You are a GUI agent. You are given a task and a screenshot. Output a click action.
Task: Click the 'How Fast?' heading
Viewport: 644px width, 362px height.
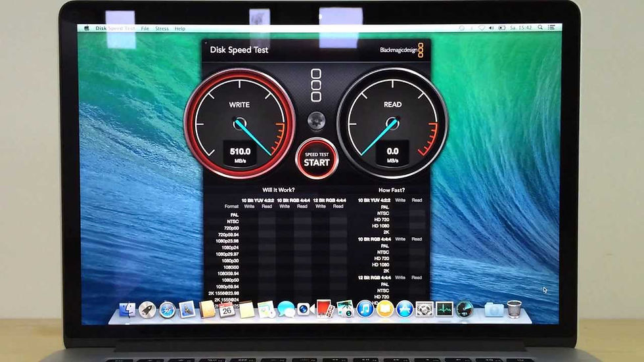(x=392, y=190)
